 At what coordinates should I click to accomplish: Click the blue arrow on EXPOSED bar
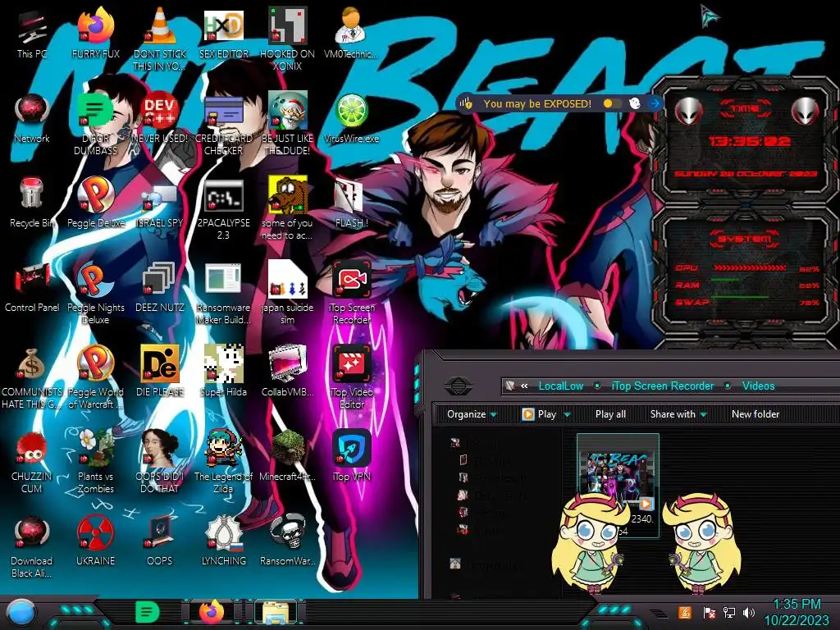[654, 103]
